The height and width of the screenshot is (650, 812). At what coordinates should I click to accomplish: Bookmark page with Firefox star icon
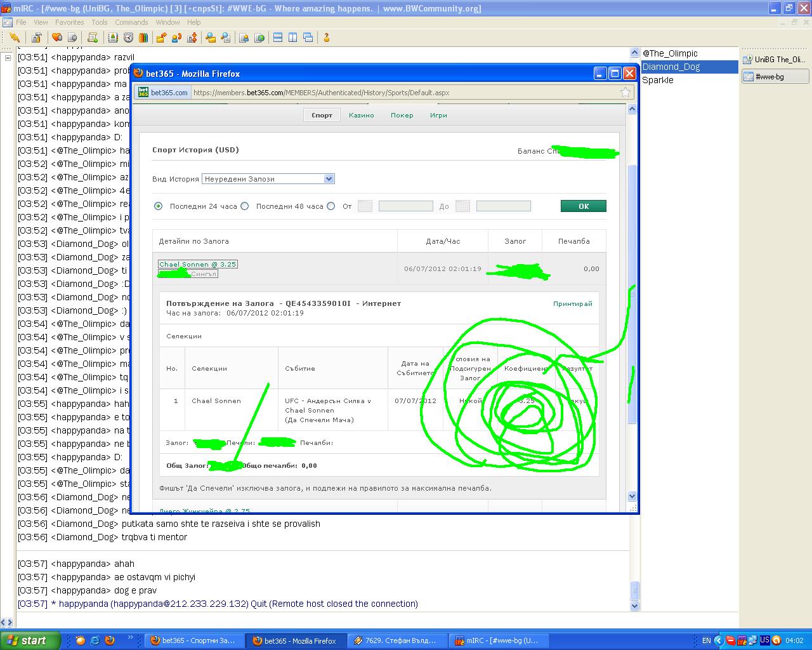coord(625,92)
